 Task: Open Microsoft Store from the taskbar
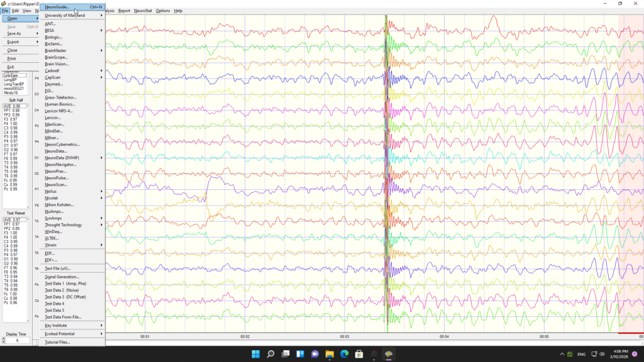[x=359, y=354]
